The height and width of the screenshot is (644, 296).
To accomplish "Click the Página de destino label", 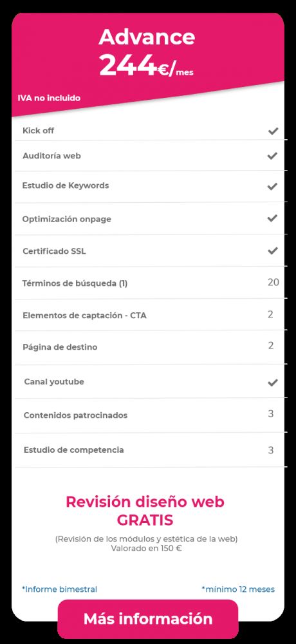I will pyautogui.click(x=60, y=347).
